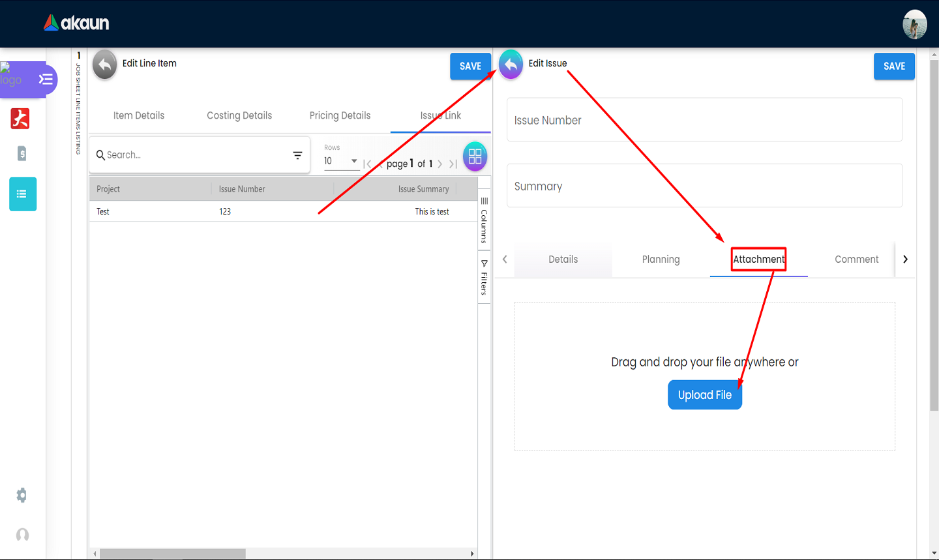Click scroll-right arrow of table scrollbar
Viewport: 939px width, 560px height.
click(472, 553)
